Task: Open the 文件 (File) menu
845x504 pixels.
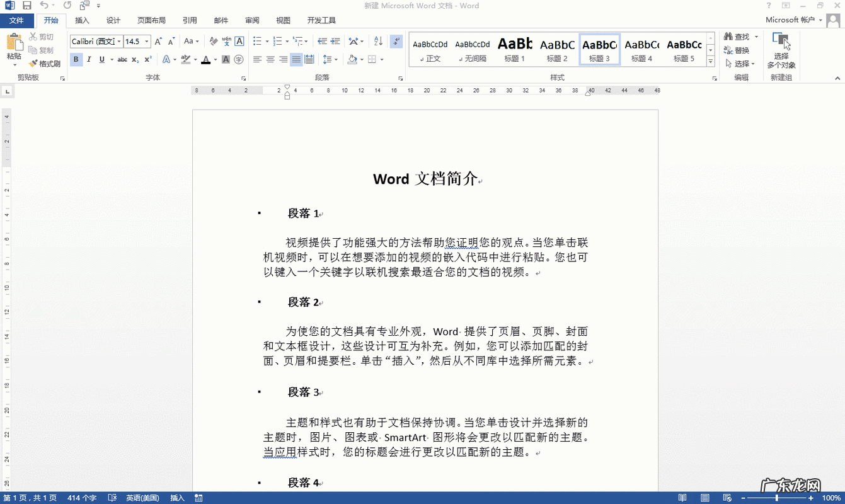Action: 16,20
